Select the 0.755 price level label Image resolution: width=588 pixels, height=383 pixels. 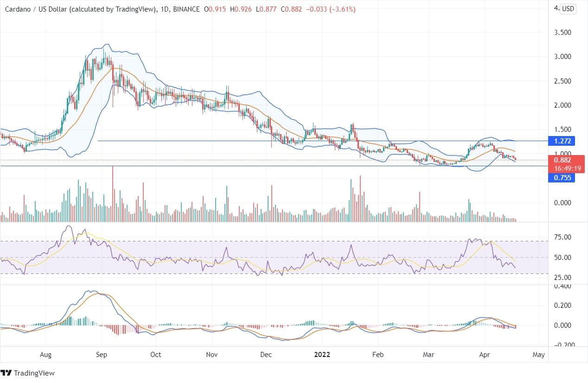coord(562,178)
